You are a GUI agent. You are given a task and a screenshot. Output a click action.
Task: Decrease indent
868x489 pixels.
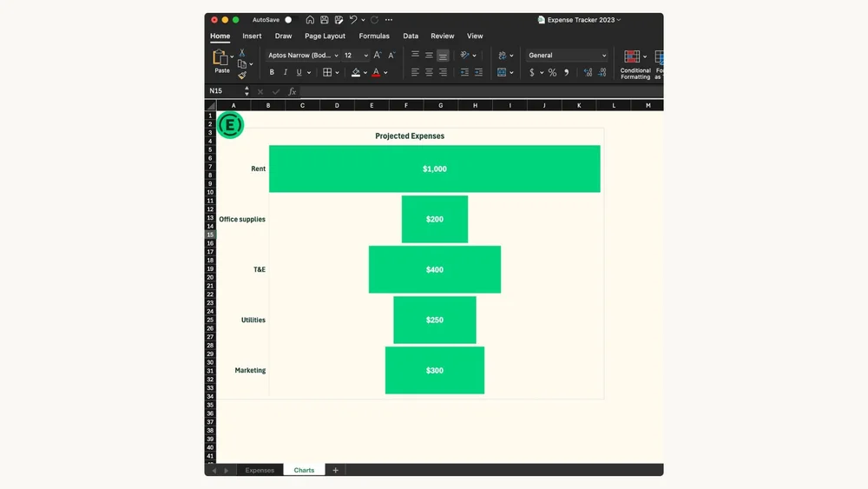click(x=464, y=73)
